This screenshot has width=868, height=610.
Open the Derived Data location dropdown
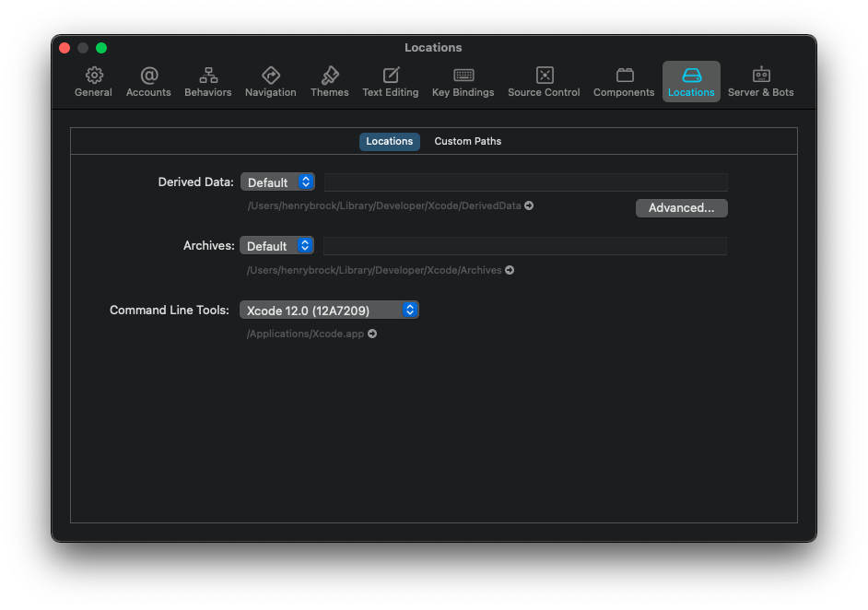277,182
